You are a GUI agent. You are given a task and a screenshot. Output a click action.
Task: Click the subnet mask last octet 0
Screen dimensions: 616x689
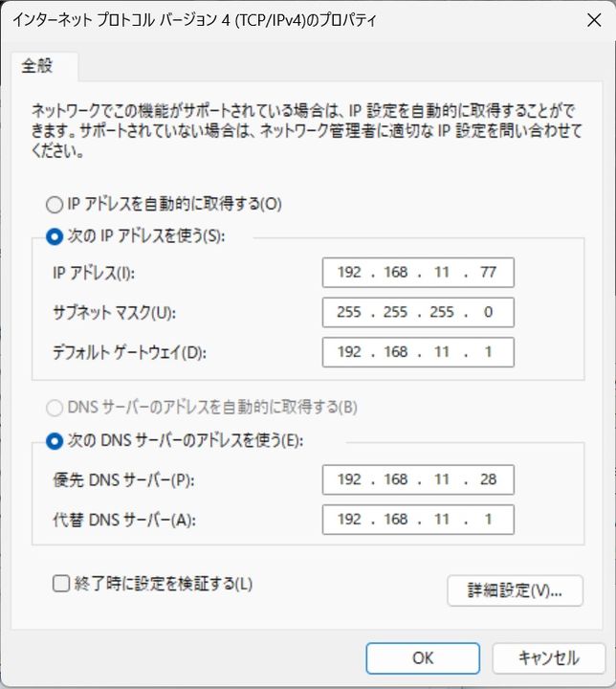(x=488, y=312)
